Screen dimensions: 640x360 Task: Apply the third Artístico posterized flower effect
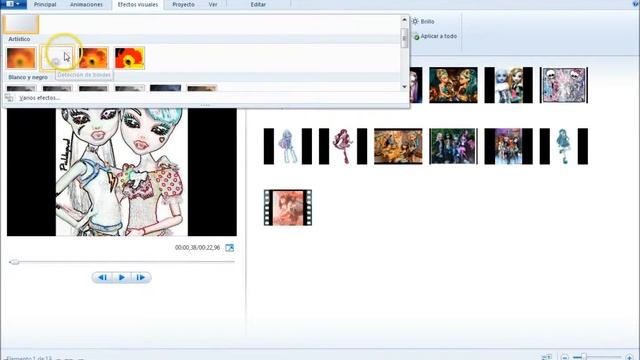click(x=93, y=58)
